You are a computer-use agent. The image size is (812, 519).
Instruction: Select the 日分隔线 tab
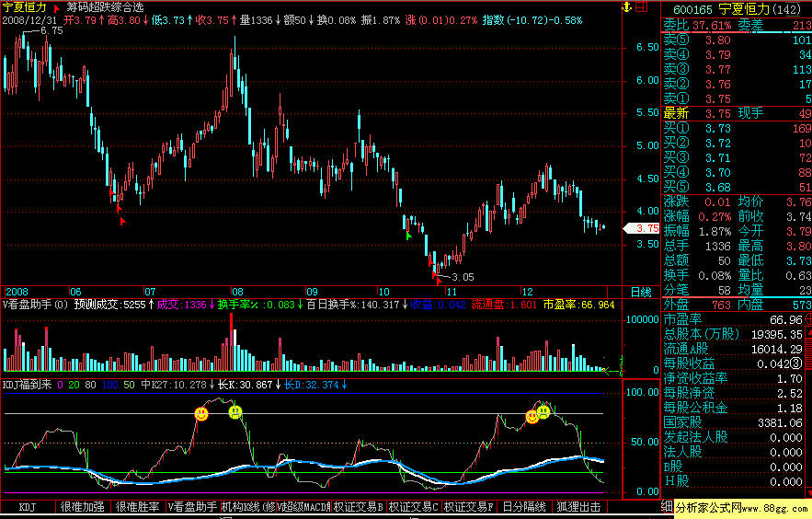pos(523,507)
